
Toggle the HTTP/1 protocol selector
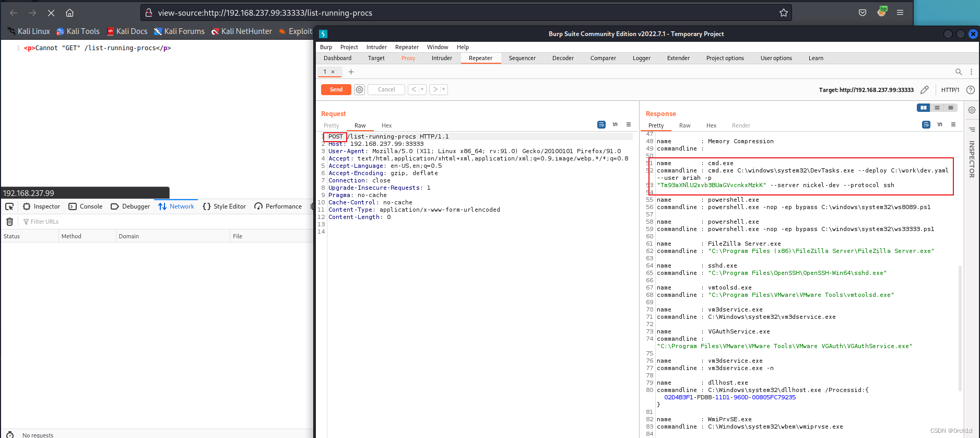pyautogui.click(x=950, y=90)
